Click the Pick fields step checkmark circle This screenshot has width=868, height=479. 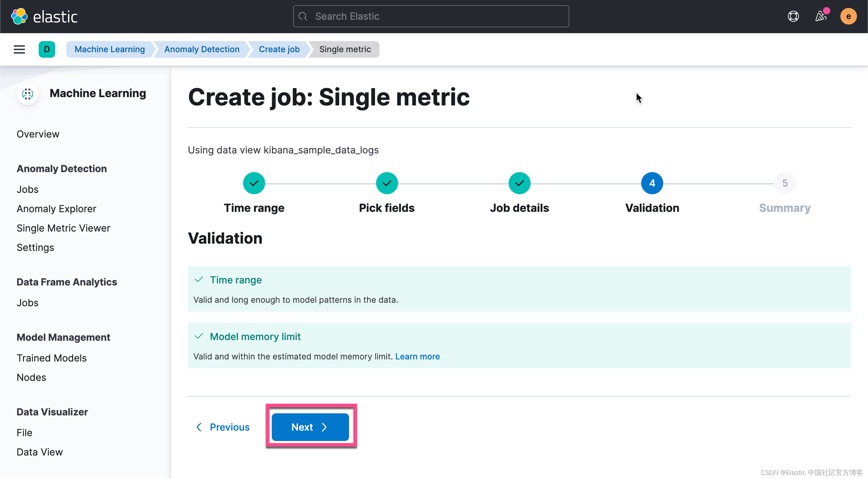coord(387,183)
